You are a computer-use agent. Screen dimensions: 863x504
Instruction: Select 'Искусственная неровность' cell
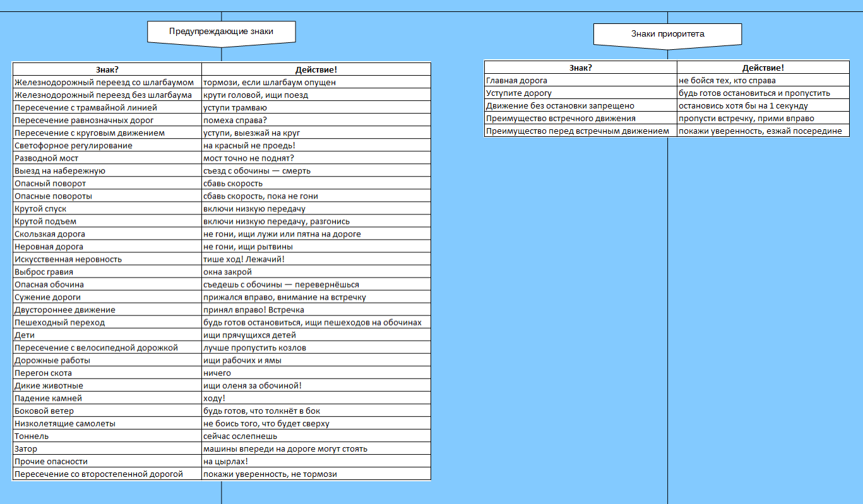pyautogui.click(x=107, y=259)
